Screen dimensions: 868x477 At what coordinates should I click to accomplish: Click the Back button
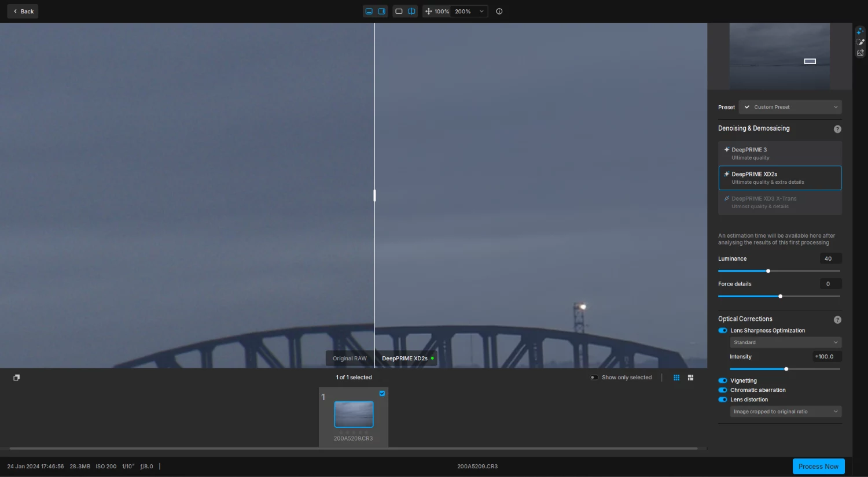point(23,11)
